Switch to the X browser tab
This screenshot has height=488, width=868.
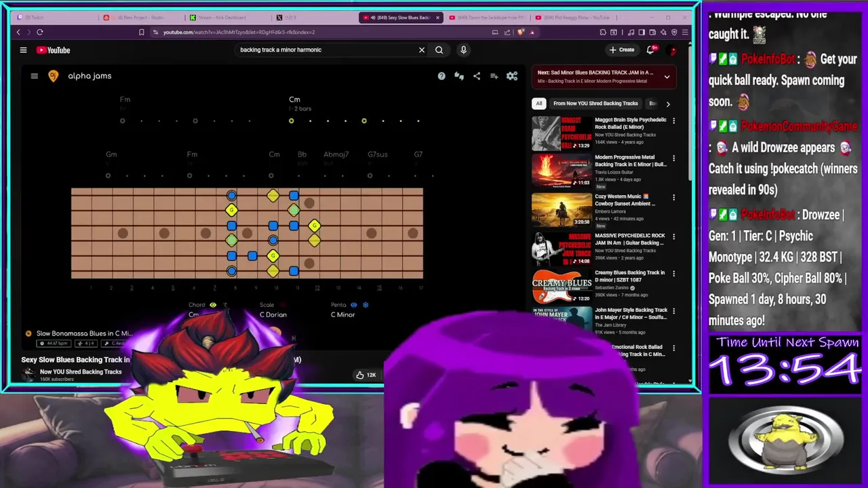tap(315, 18)
